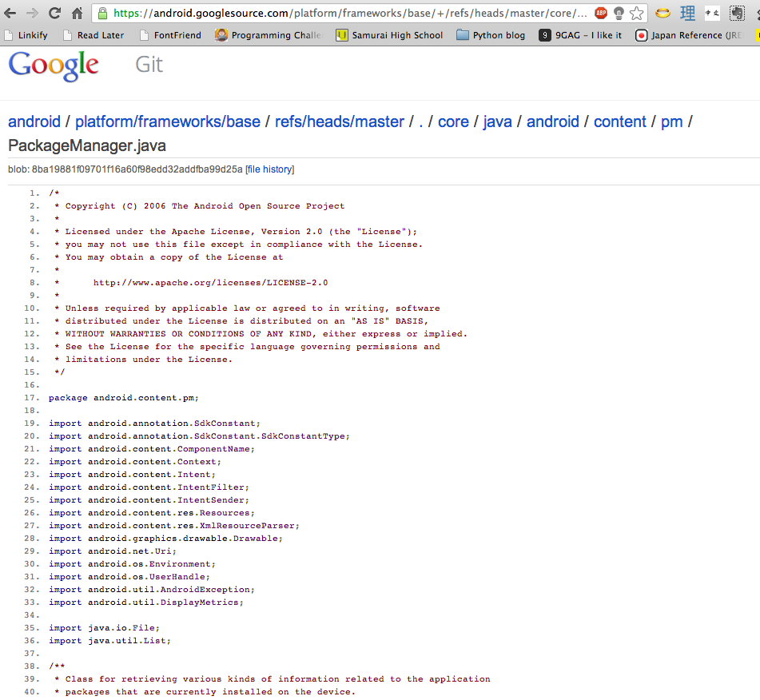760x700 pixels.
Task: Toggle the bookmark star for this page
Action: point(635,14)
